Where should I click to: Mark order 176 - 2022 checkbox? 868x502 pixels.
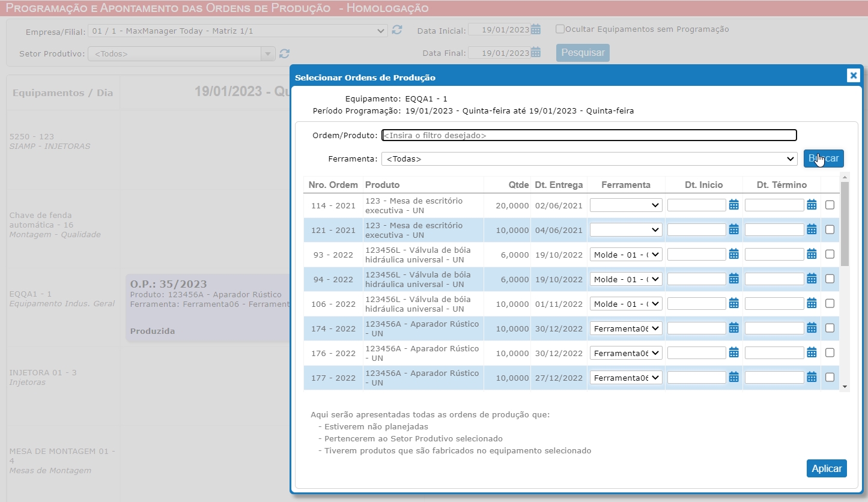(x=830, y=352)
